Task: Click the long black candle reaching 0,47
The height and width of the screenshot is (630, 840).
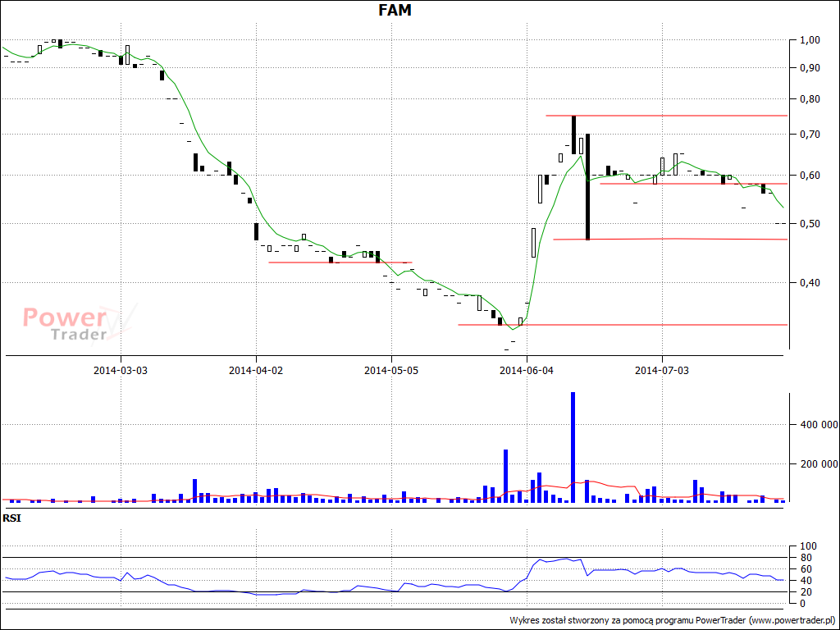Action: (x=587, y=187)
